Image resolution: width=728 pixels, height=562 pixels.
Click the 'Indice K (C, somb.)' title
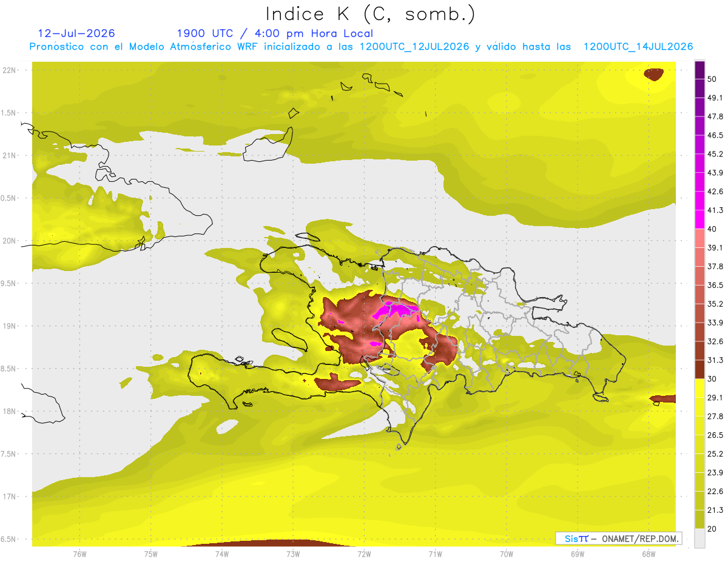pos(371,14)
